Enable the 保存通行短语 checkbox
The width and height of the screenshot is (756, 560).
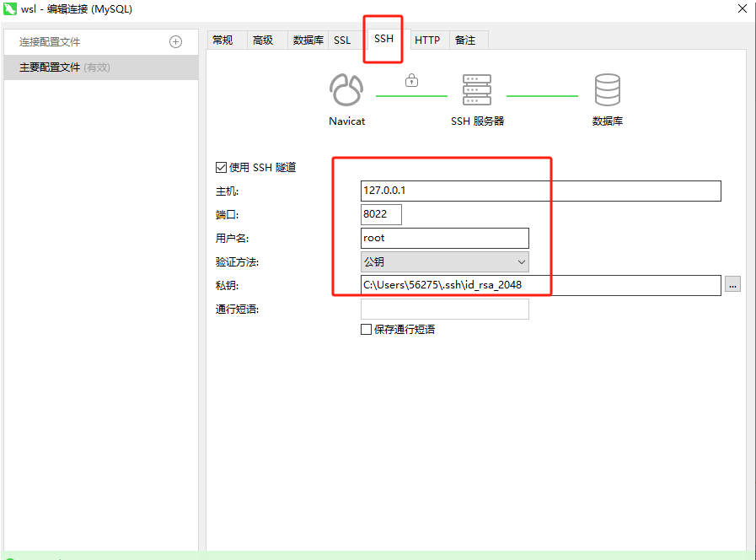tap(366, 330)
